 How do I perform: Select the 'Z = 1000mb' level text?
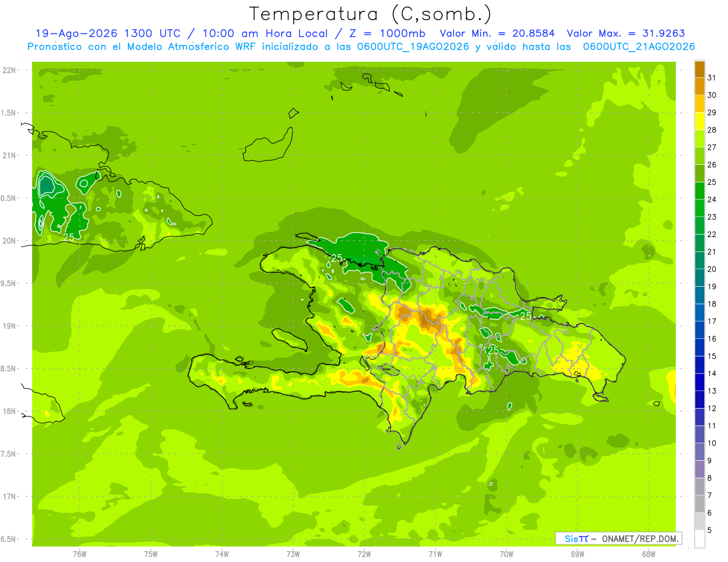388,33
